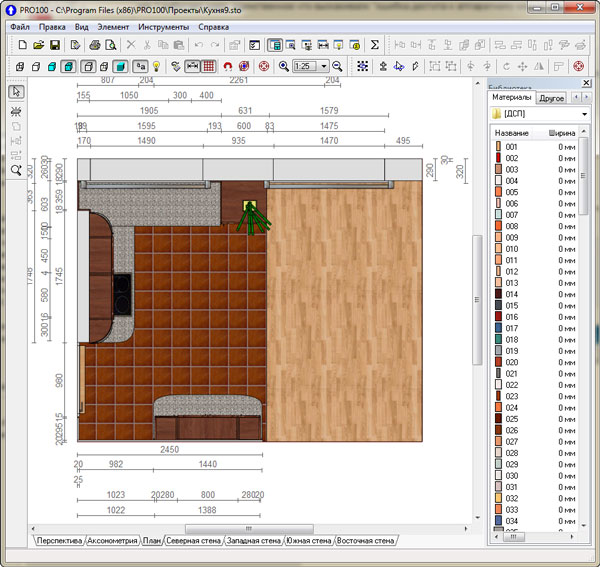Click the Print icon in the toolbar
The width and height of the screenshot is (600, 567).
(95, 45)
